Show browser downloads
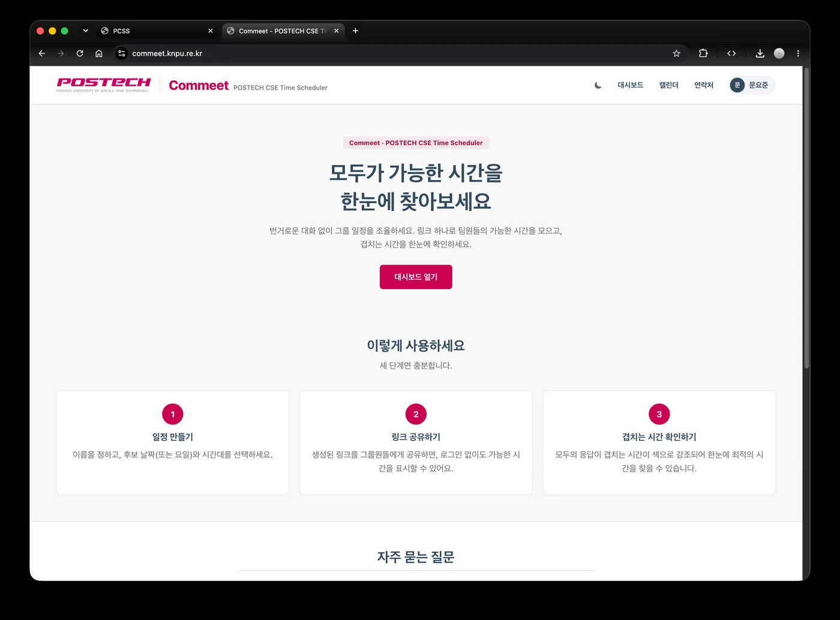The height and width of the screenshot is (620, 840). tap(760, 53)
